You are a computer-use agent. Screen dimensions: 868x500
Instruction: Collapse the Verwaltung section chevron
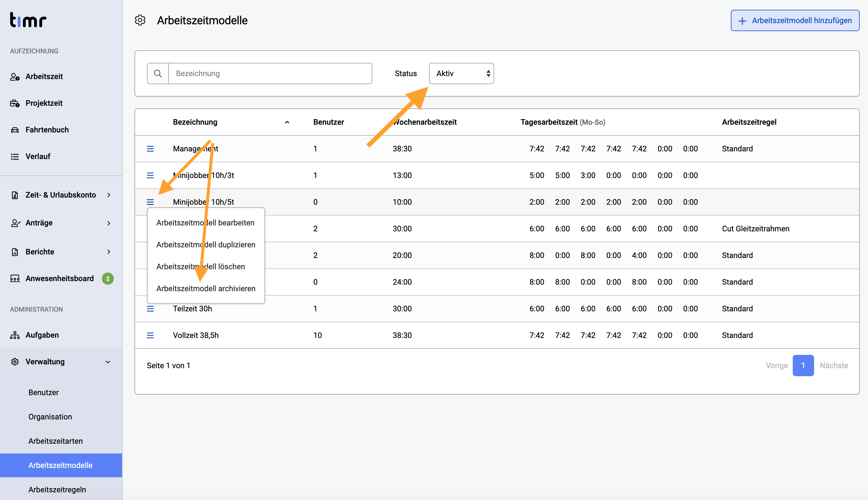click(108, 362)
